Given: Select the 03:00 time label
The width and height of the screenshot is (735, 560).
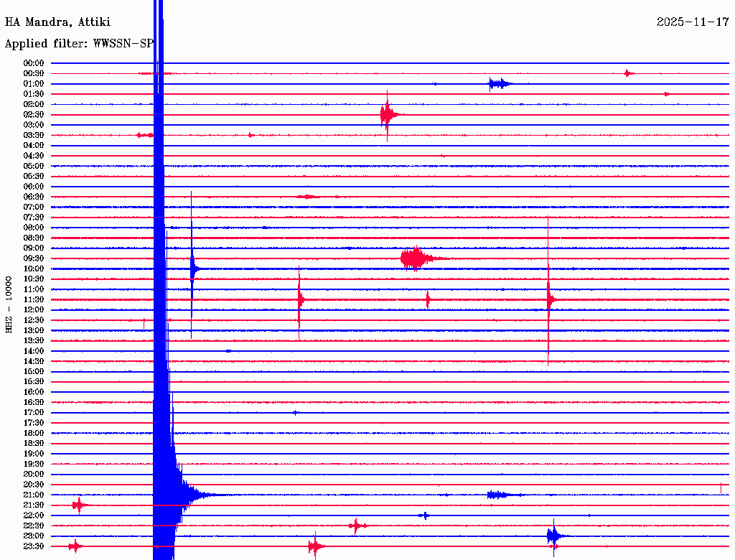Looking at the screenshot, I should [x=34, y=125].
